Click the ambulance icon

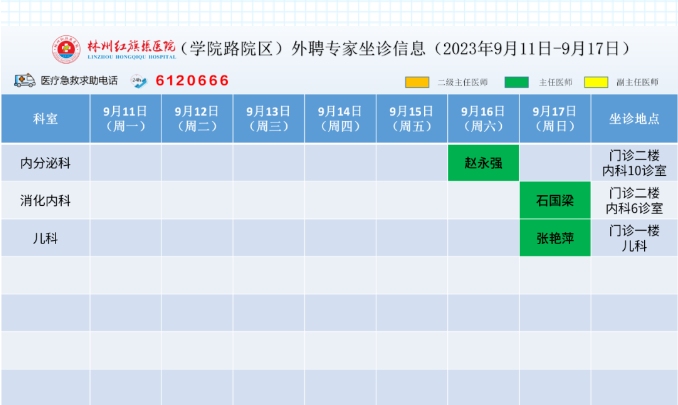[24, 80]
